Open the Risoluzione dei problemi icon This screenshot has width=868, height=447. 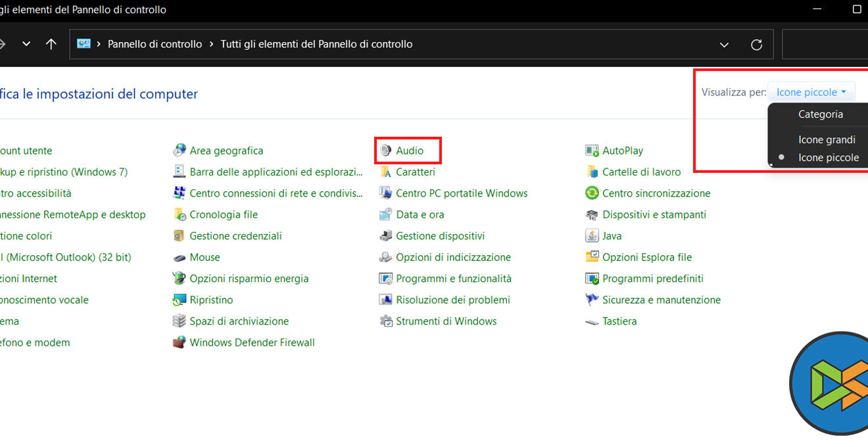pos(385,300)
